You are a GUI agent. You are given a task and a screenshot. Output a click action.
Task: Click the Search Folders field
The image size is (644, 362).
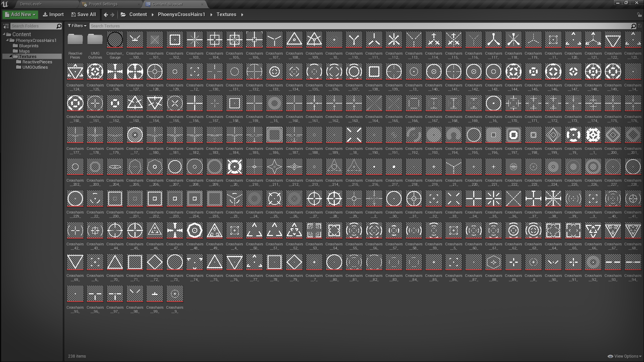click(x=33, y=26)
